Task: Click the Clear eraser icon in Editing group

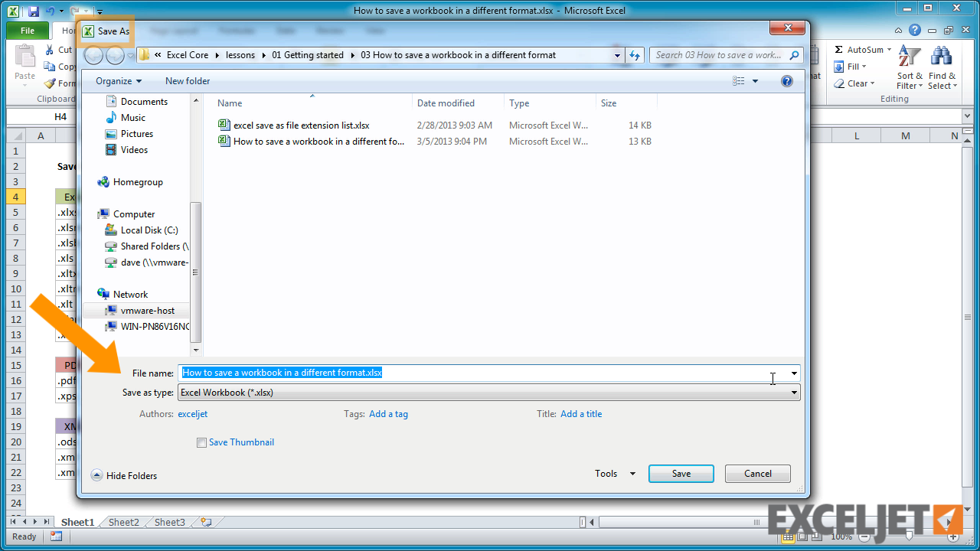Action: tap(839, 83)
